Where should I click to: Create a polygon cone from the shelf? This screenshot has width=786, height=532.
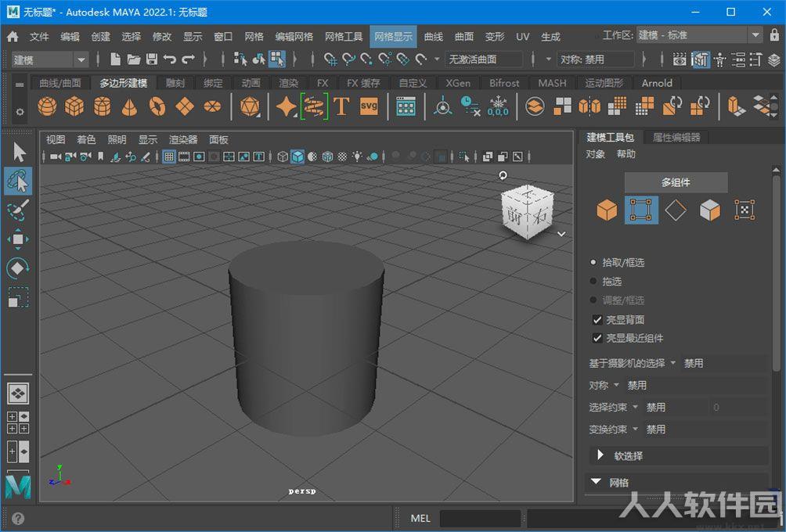pyautogui.click(x=129, y=106)
